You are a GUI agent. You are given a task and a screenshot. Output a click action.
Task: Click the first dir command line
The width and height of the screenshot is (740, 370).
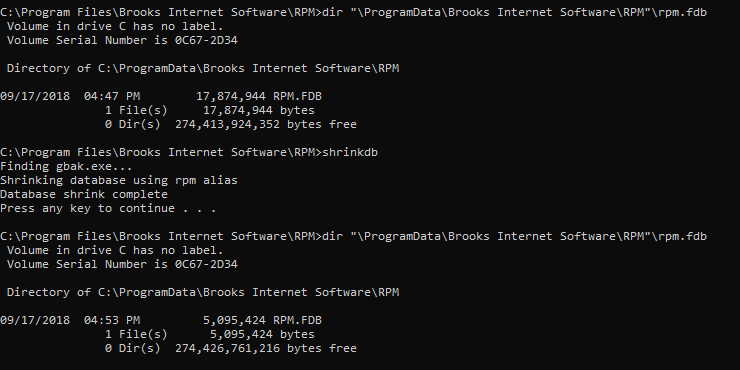353,12
